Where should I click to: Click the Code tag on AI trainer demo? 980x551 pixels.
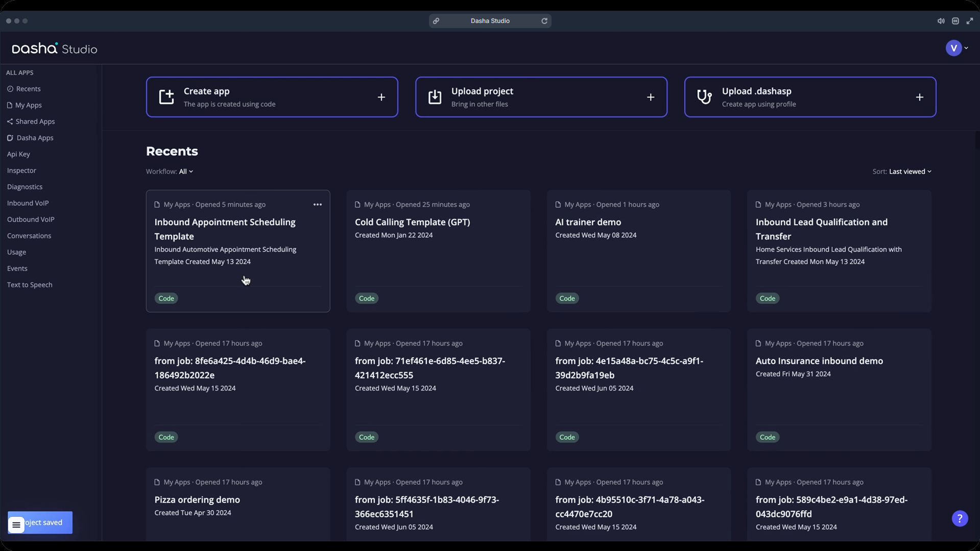[x=566, y=298]
